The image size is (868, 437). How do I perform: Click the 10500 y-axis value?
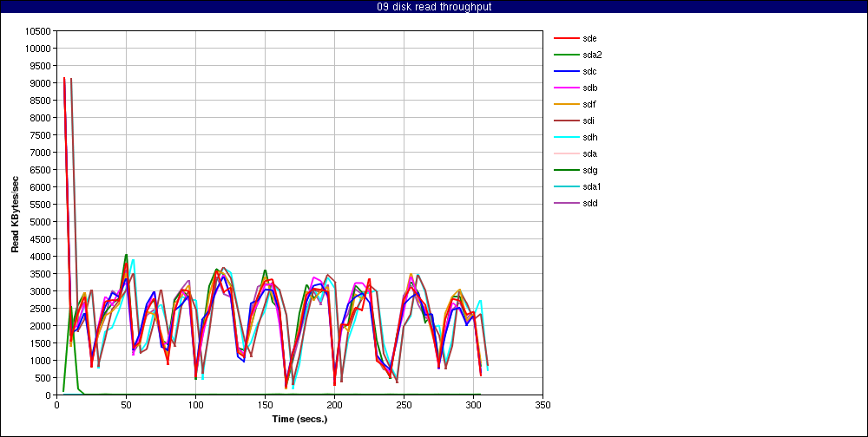click(38, 31)
